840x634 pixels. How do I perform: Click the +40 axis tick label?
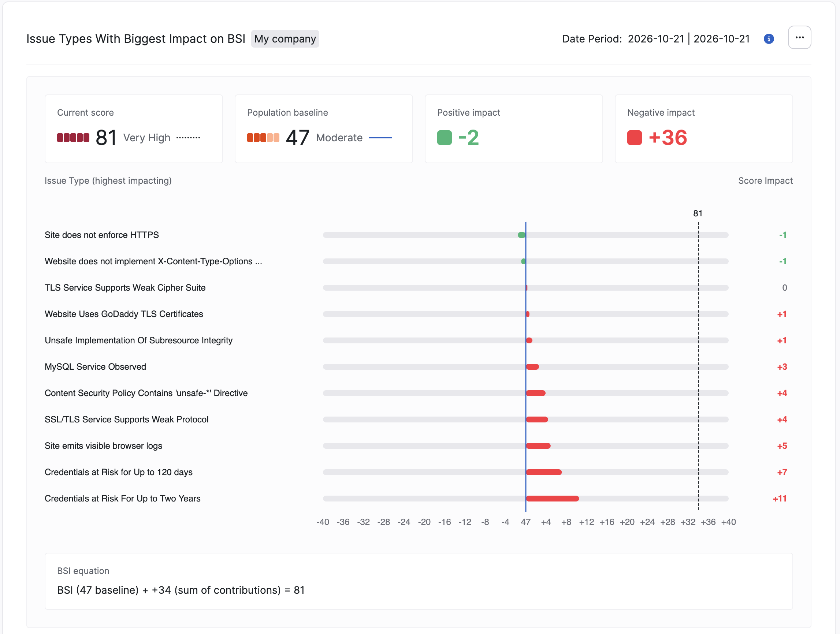(x=728, y=522)
